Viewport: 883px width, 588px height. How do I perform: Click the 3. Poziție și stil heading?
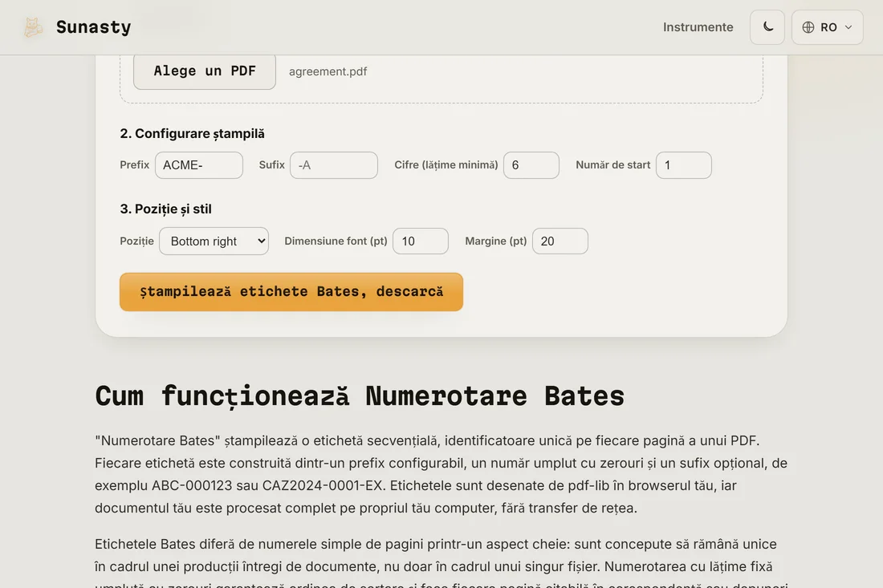(x=165, y=209)
